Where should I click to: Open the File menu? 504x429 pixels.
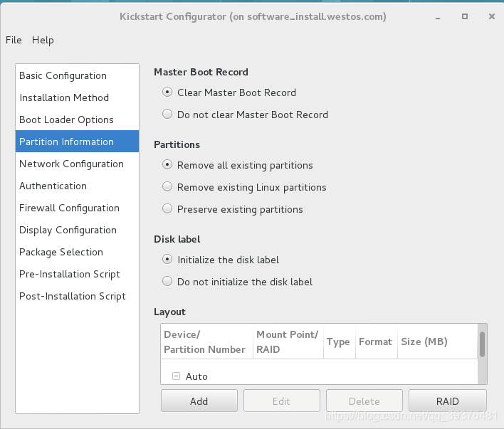click(14, 40)
